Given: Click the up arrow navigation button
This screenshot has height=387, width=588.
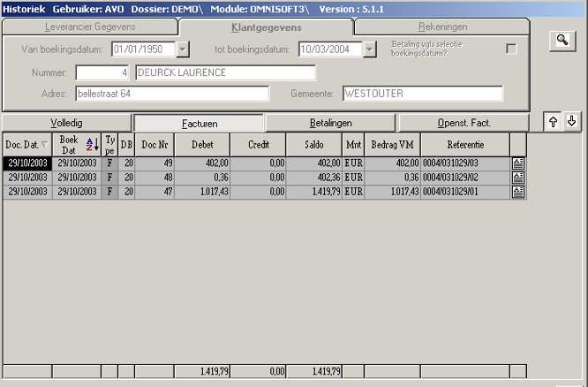Looking at the screenshot, I should pyautogui.click(x=553, y=122).
